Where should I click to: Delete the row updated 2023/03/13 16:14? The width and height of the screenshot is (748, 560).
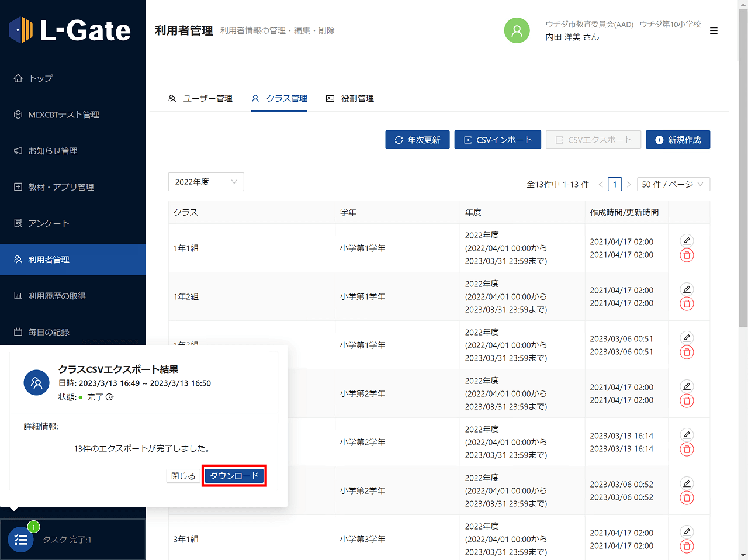(x=687, y=449)
